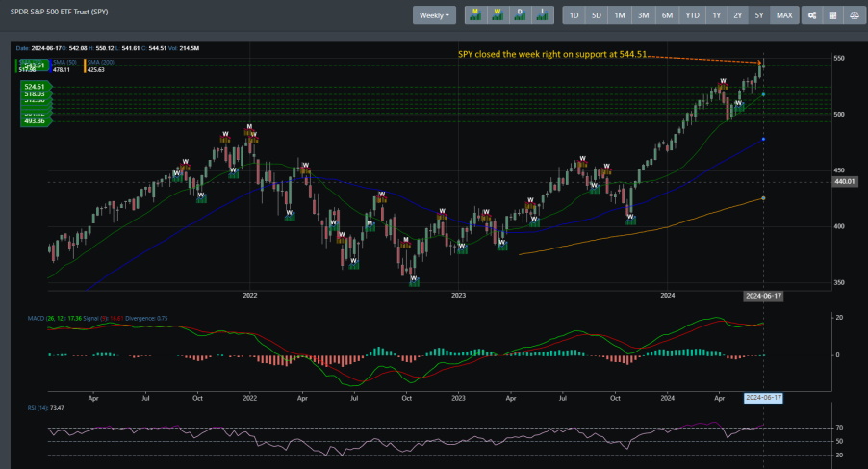
Task: Set chart range to 6M
Action: pos(667,15)
